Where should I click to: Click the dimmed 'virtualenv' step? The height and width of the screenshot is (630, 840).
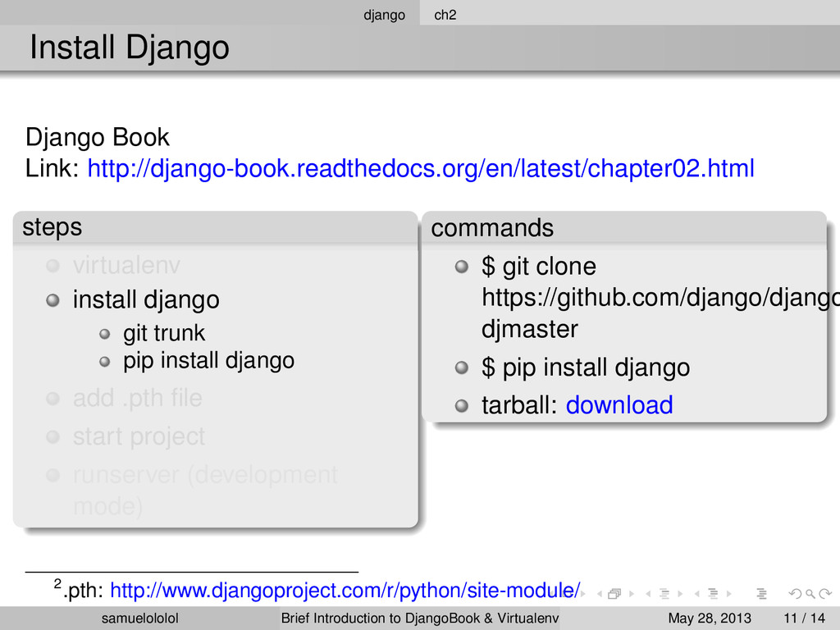(126, 265)
